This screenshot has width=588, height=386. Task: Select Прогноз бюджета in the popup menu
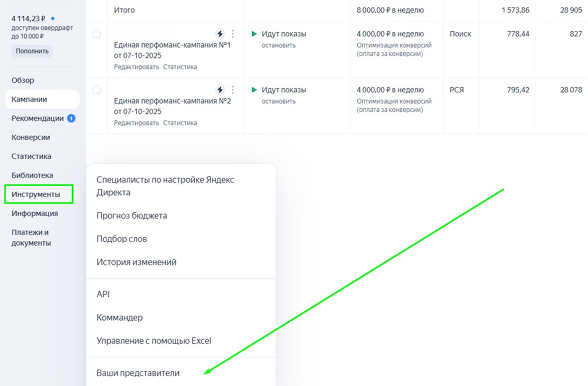pos(132,215)
